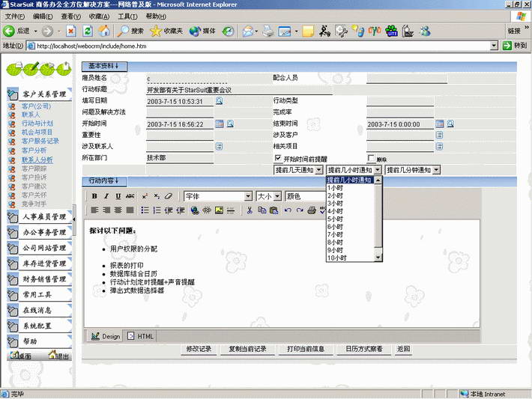The image size is (532, 399).
Task: Click the 修改记录 button
Action: point(199,349)
